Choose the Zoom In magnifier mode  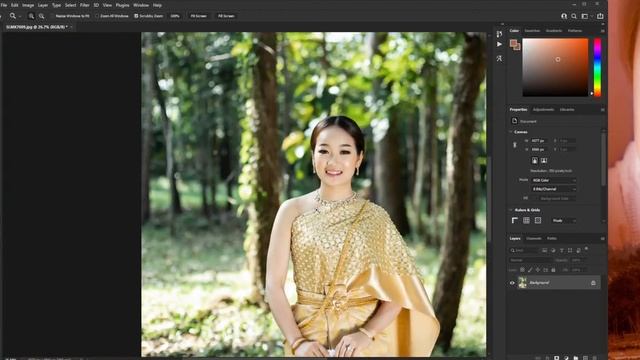tap(31, 16)
